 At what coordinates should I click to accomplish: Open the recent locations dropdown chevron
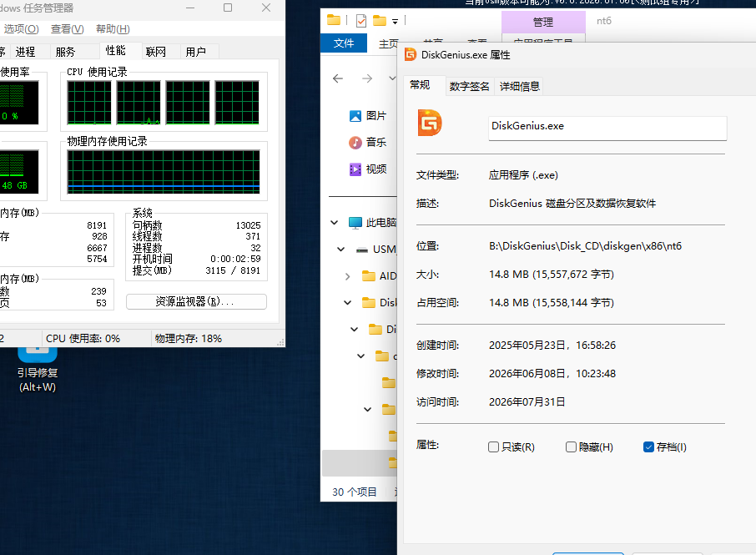tap(392, 78)
